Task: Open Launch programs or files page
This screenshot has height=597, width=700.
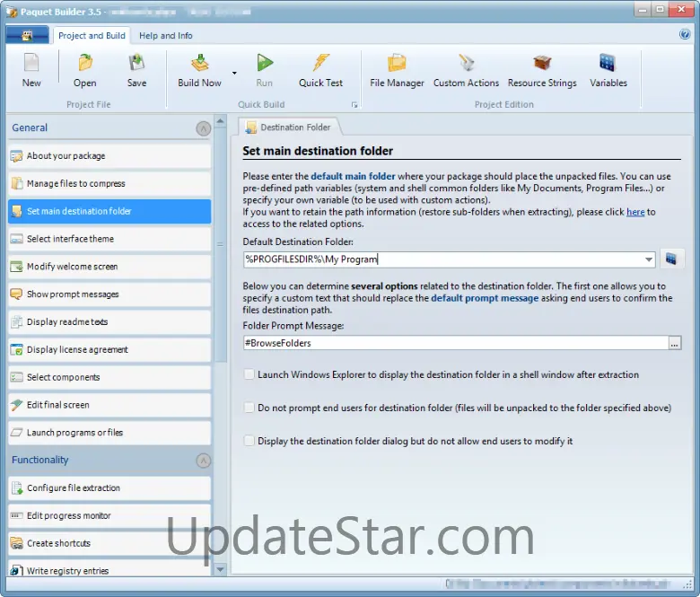Action: [x=109, y=433]
